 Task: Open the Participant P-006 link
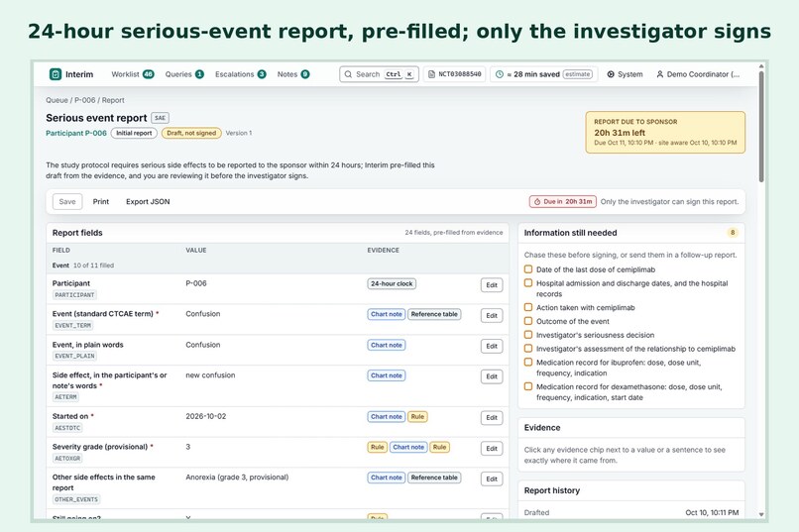click(x=76, y=133)
